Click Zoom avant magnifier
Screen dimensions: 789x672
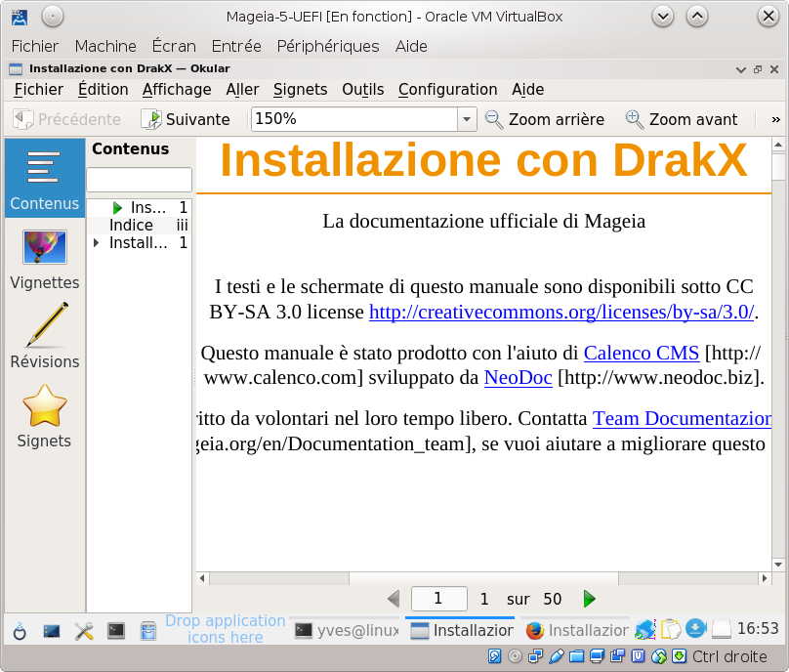(682, 119)
